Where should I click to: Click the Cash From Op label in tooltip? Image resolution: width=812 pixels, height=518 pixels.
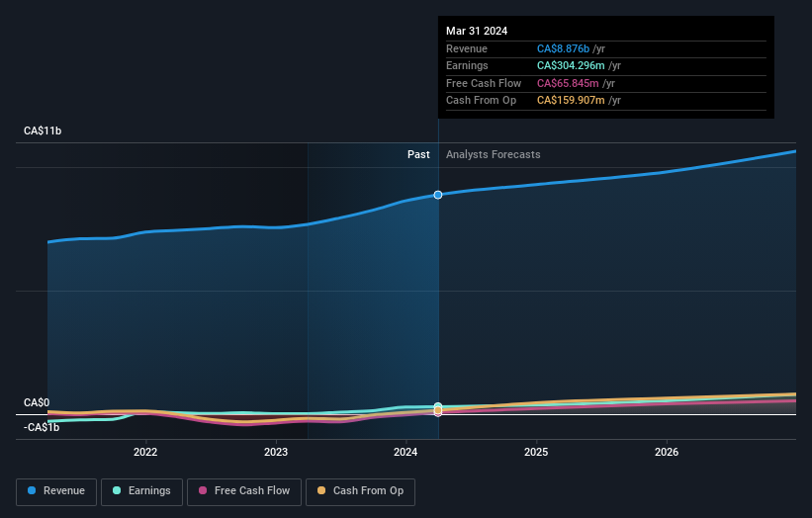(x=481, y=101)
